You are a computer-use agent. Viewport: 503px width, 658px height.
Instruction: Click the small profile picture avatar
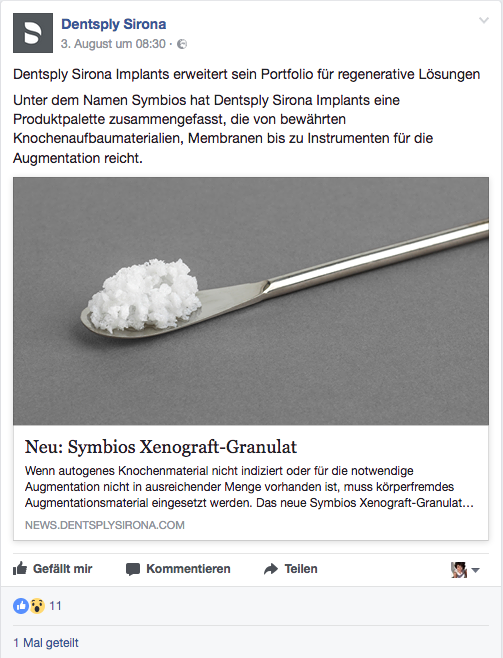pyautogui.click(x=459, y=570)
